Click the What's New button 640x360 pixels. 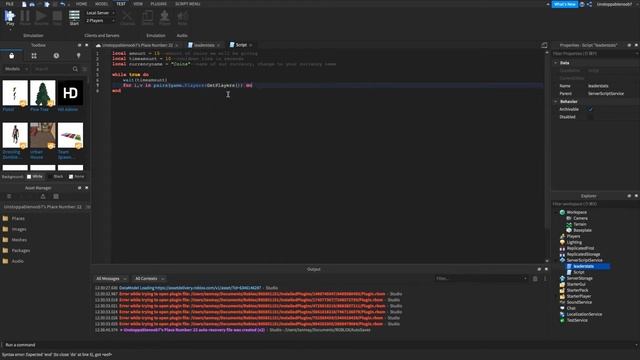click(565, 4)
